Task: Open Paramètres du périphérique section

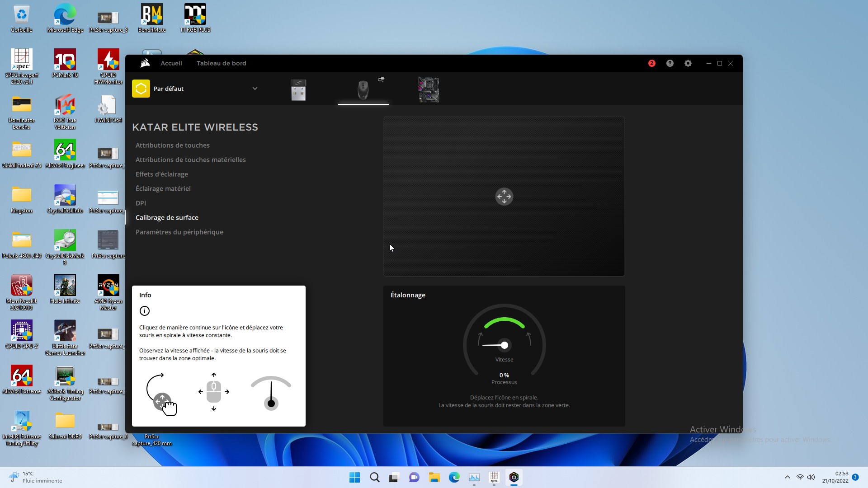Action: 179,232
